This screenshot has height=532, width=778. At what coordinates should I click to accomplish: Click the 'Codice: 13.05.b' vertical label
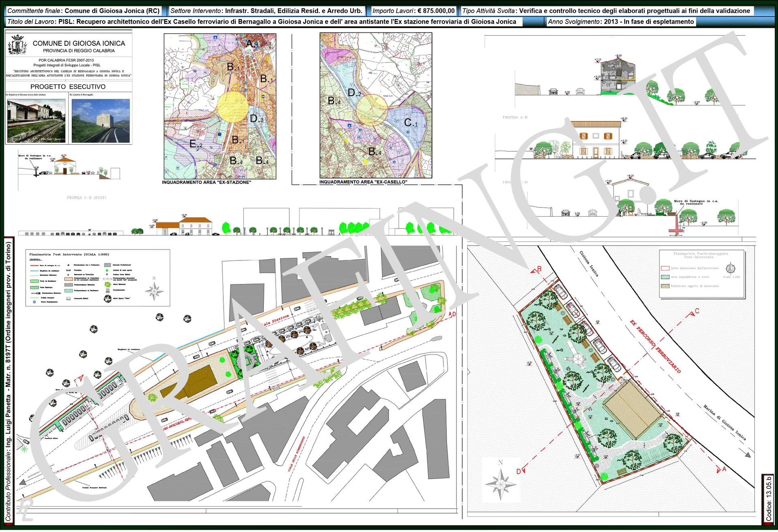769,498
